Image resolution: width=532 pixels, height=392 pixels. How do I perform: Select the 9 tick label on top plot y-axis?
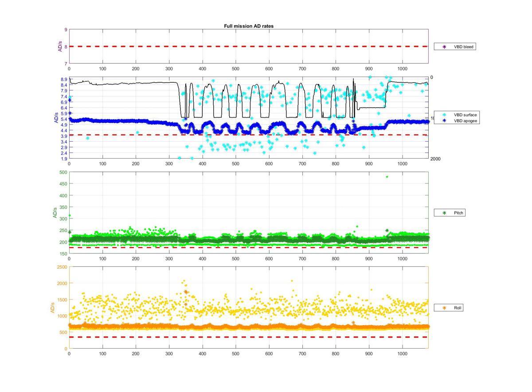(x=66, y=30)
